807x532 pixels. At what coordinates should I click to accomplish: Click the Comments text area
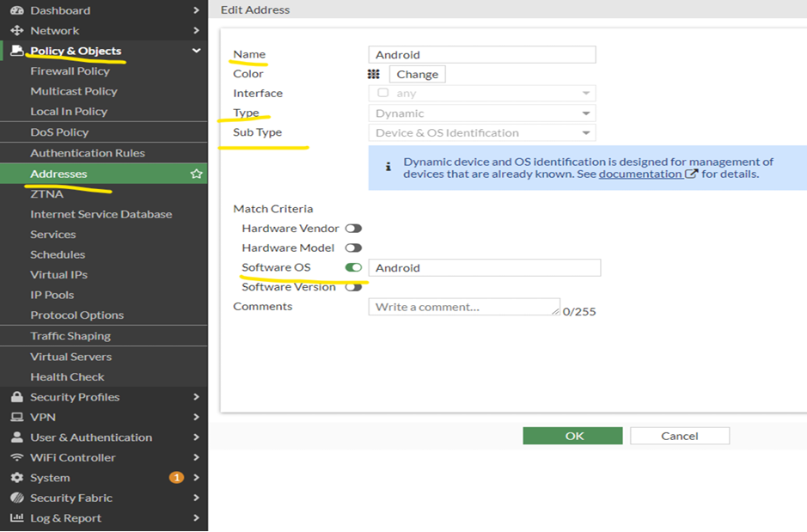pyautogui.click(x=464, y=307)
